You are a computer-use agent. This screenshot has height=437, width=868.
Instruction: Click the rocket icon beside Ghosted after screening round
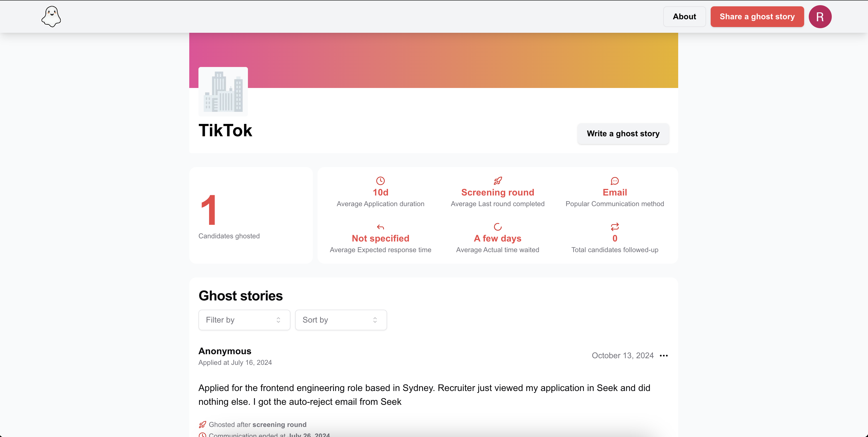coord(202,425)
